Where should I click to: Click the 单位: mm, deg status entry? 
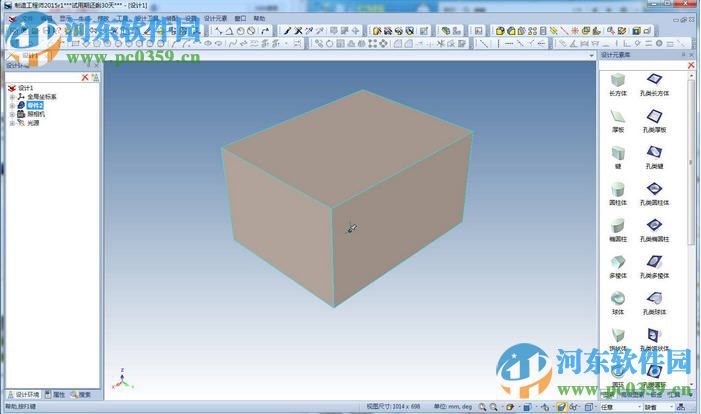(452, 407)
